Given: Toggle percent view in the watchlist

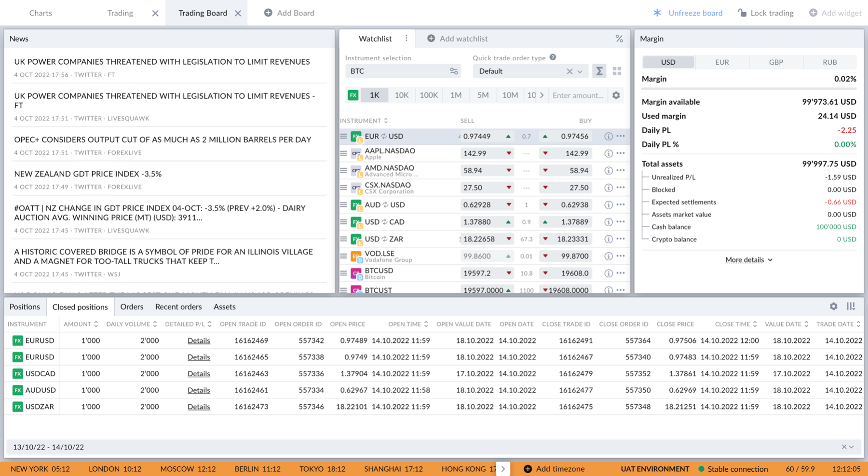Looking at the screenshot, I should pos(619,39).
